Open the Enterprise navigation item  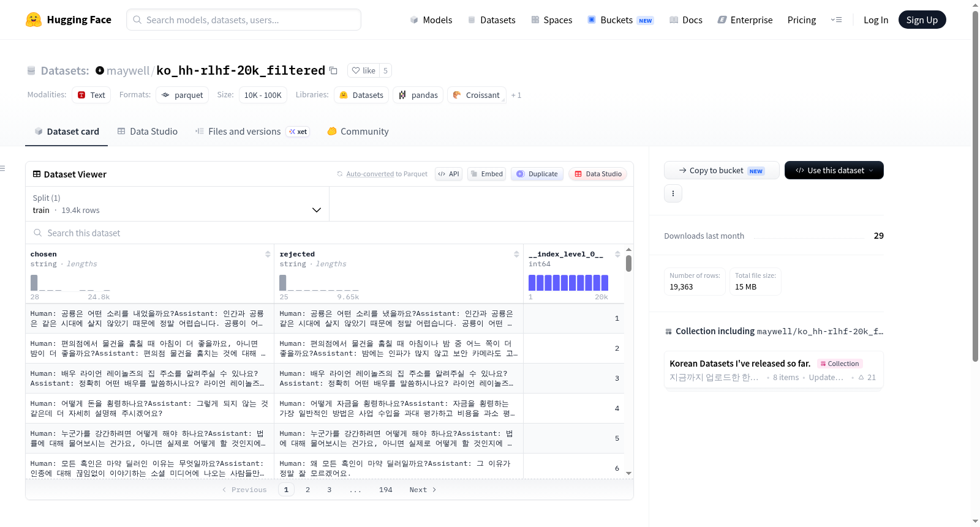745,20
